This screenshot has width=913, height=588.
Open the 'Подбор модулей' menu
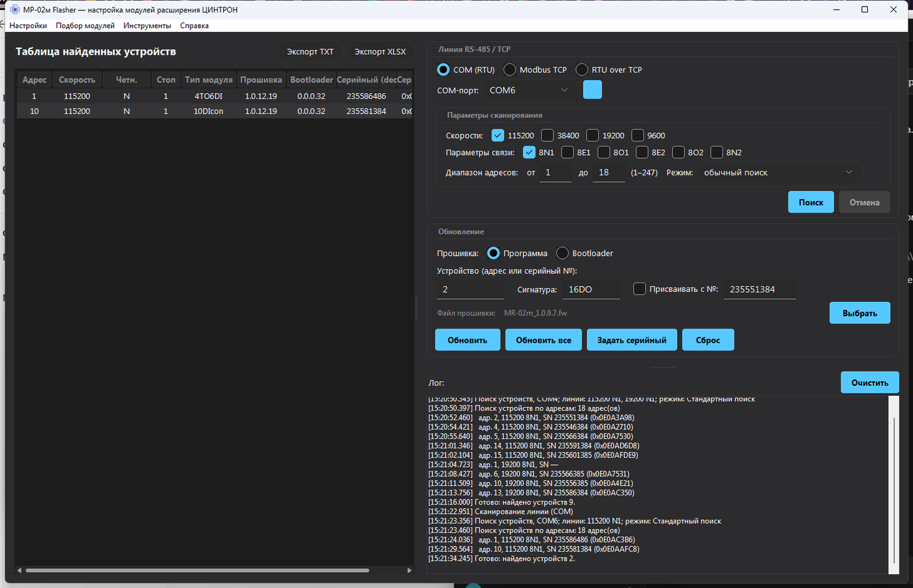tap(85, 26)
